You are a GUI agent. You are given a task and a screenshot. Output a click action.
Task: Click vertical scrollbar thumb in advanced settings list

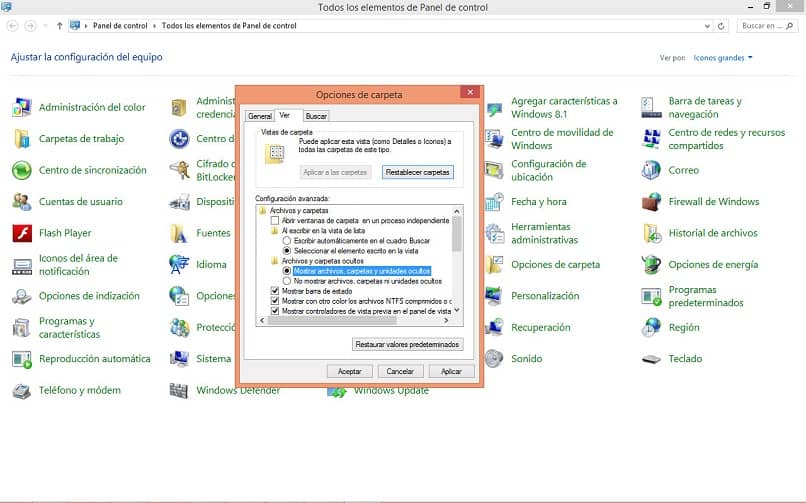click(x=456, y=234)
